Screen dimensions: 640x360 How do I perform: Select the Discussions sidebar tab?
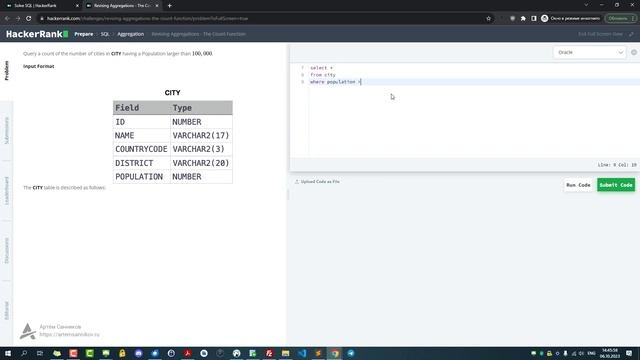coord(6,251)
